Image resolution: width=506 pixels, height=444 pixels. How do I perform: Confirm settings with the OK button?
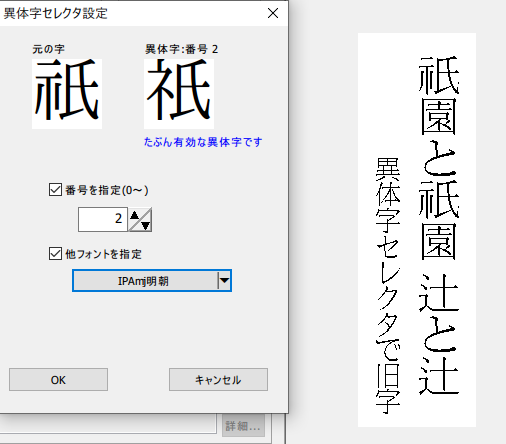click(x=58, y=379)
